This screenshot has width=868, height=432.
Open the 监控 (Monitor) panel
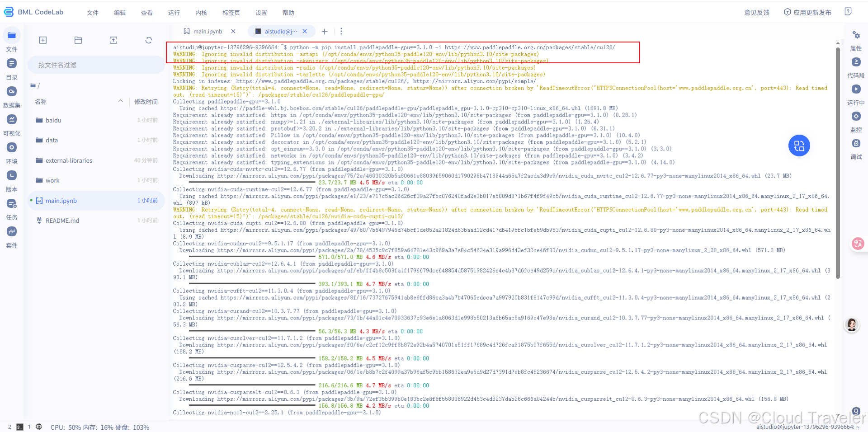pos(856,116)
